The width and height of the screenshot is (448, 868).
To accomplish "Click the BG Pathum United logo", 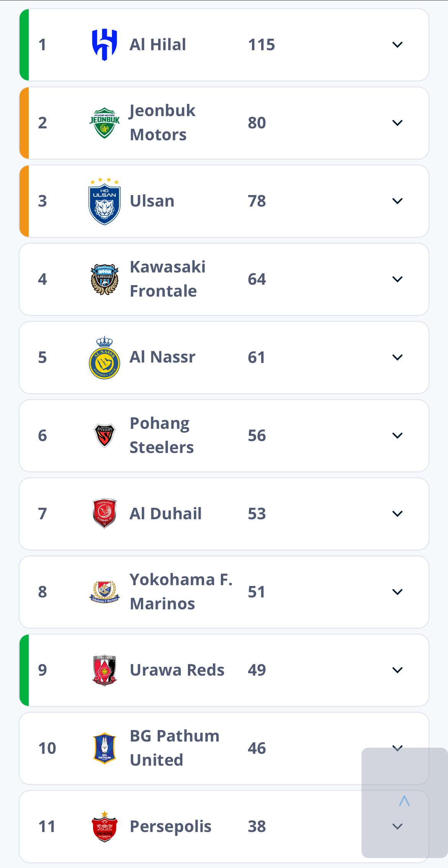I will pos(104,748).
